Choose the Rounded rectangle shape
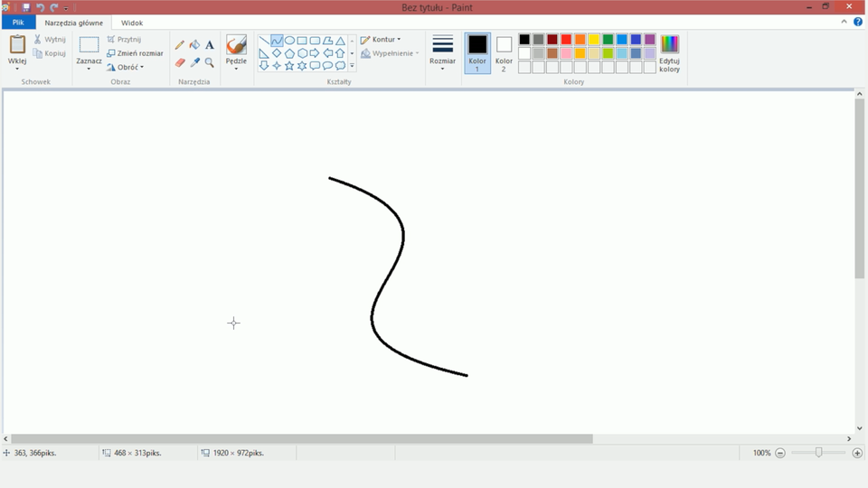This screenshot has height=488, width=868. point(315,41)
